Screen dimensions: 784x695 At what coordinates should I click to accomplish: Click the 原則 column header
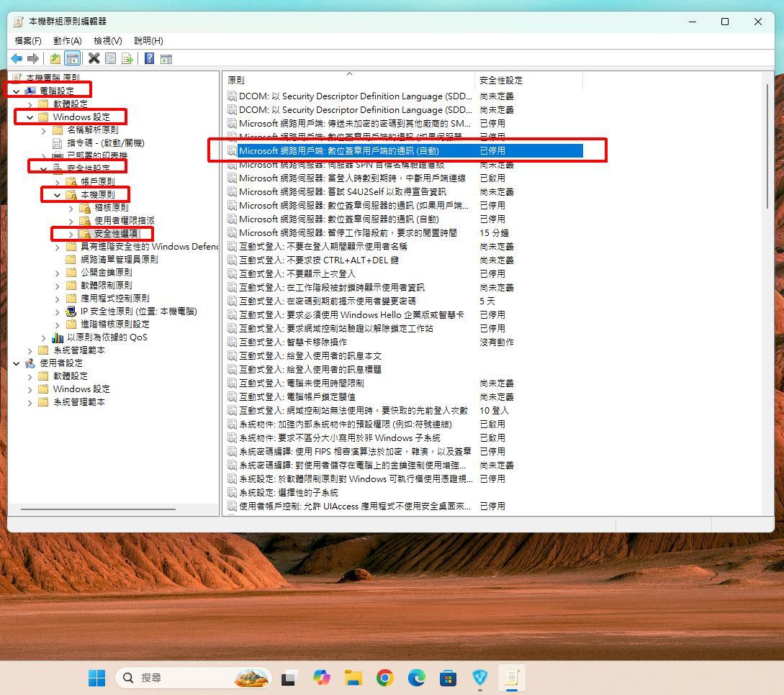coord(236,81)
